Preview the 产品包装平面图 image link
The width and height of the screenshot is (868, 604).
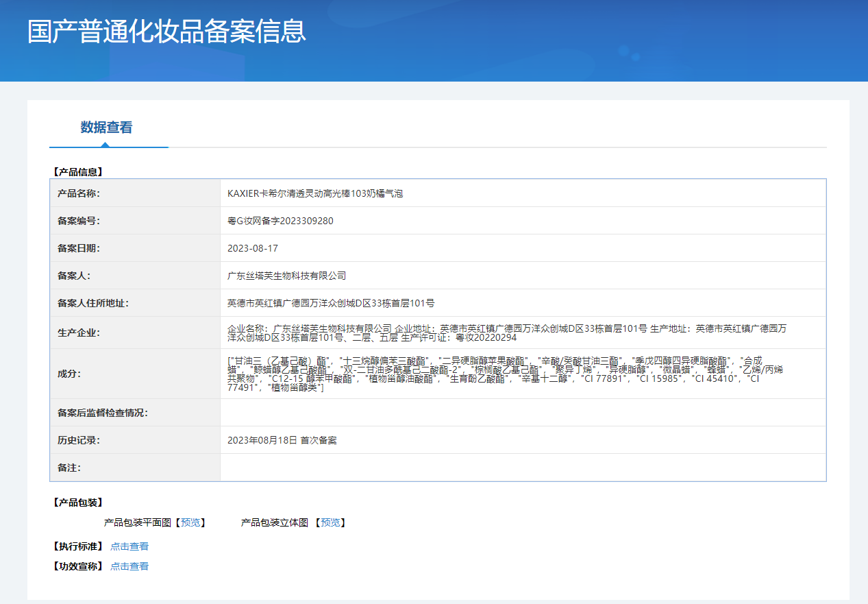191,522
